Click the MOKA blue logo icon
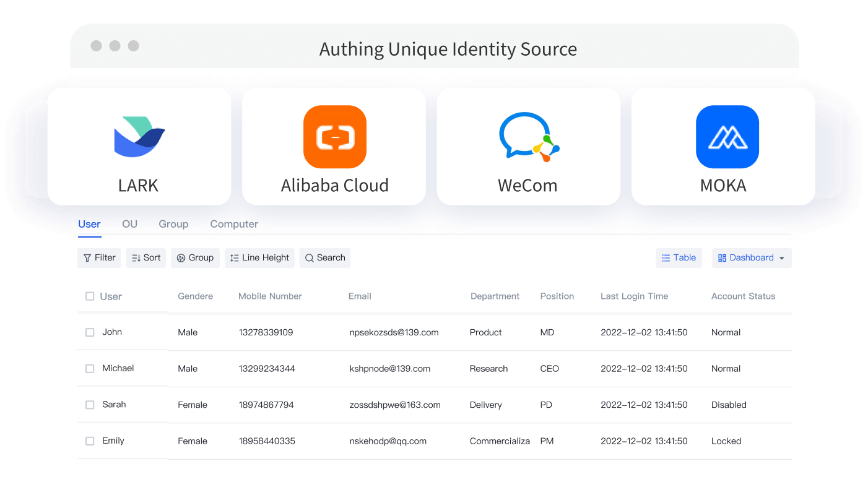Screen dimensions: 868x495 pos(727,137)
